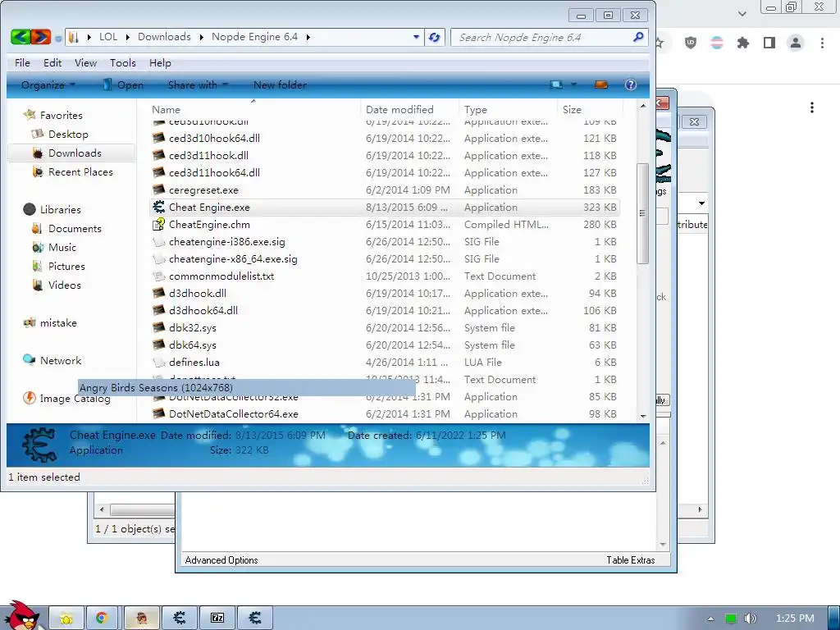Select Downloads in Favorites
The width and height of the screenshot is (840, 630).
pyautogui.click(x=72, y=153)
